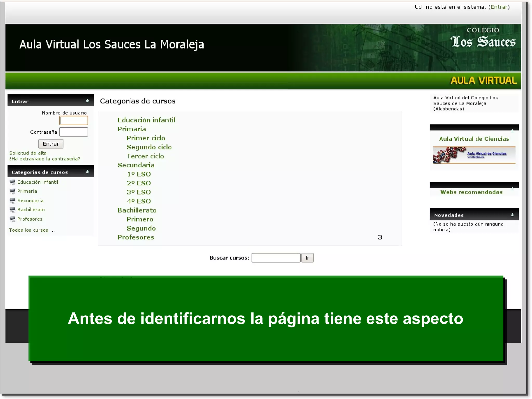This screenshot has width=532, height=399.
Task: Click the course icon next to Bachillerato
Action: pyautogui.click(x=12, y=210)
